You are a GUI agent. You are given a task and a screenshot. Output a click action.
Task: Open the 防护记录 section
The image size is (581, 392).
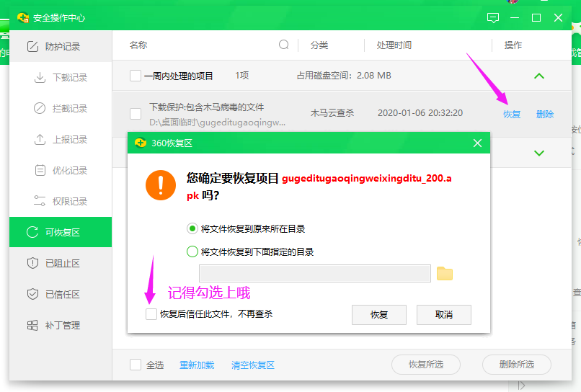(61, 46)
